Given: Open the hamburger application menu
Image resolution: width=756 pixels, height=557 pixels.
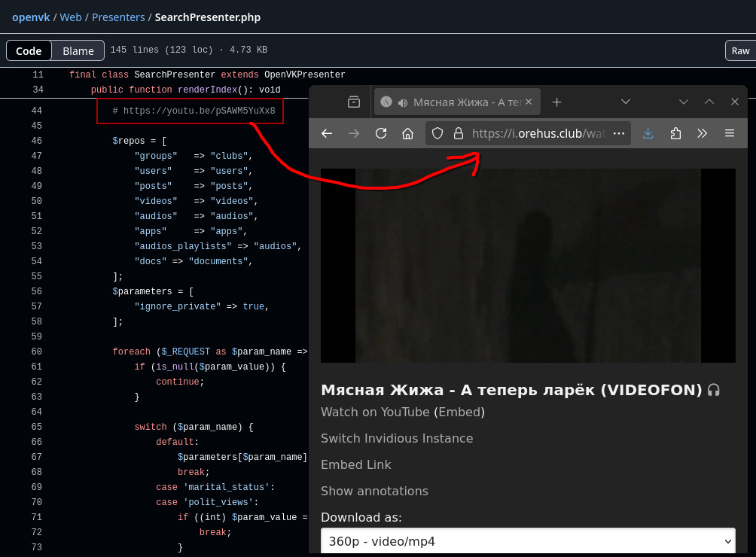Looking at the screenshot, I should pos(729,133).
